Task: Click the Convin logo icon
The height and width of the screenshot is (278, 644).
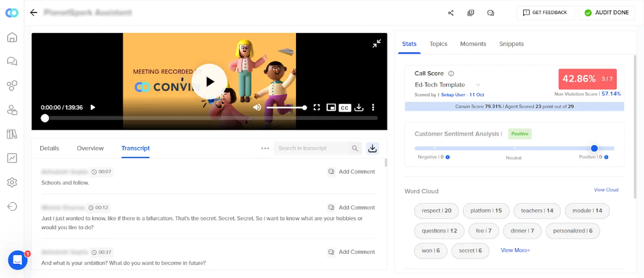Action: click(12, 13)
